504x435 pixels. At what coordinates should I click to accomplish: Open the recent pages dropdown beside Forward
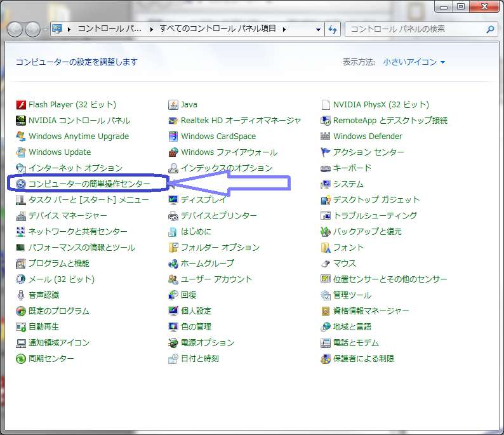coord(45,30)
